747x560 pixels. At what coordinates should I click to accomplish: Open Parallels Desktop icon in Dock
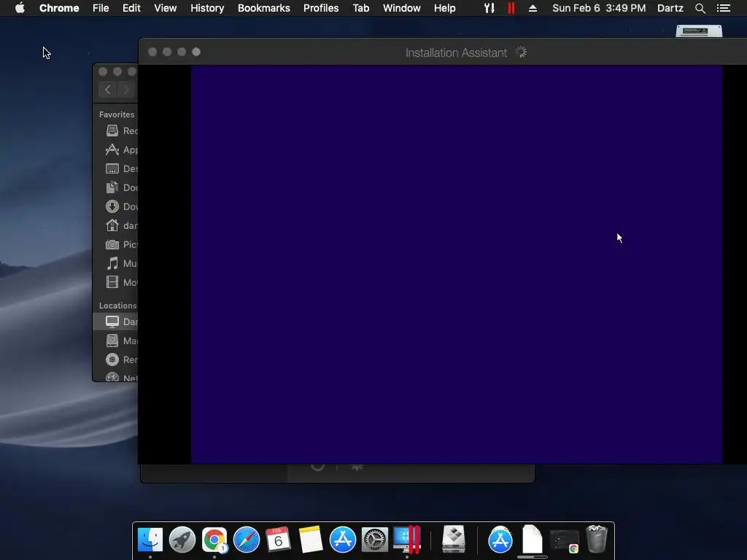[x=407, y=540]
